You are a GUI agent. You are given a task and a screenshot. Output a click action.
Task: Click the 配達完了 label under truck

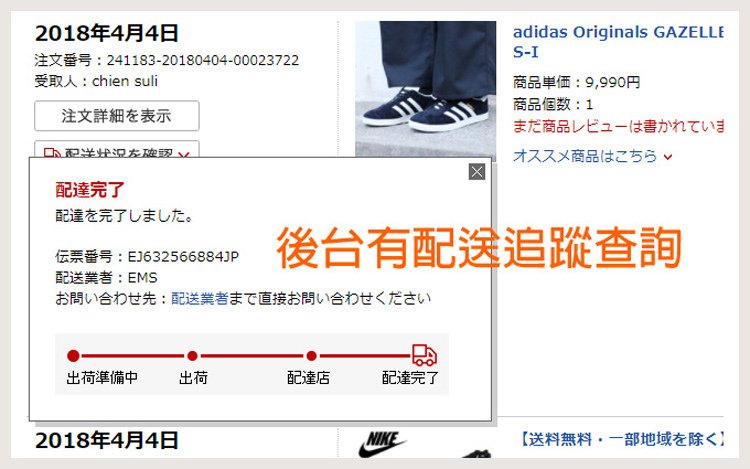pos(410,378)
